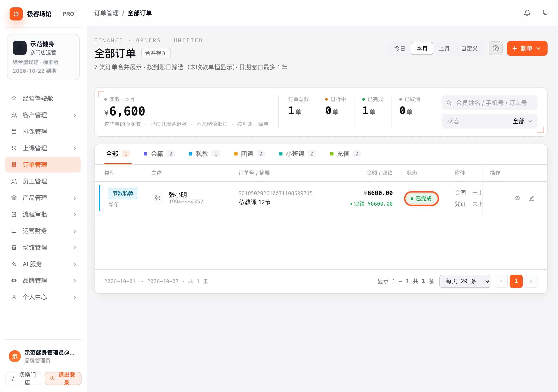Expand 场馆管理 menu

[43, 247]
